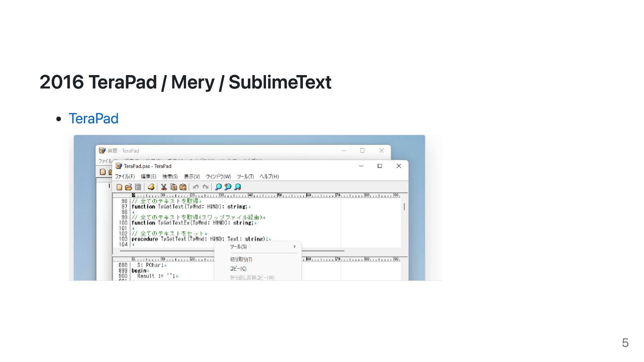Click the Undo arrow icon
This screenshot has height=362, width=644.
click(x=196, y=187)
